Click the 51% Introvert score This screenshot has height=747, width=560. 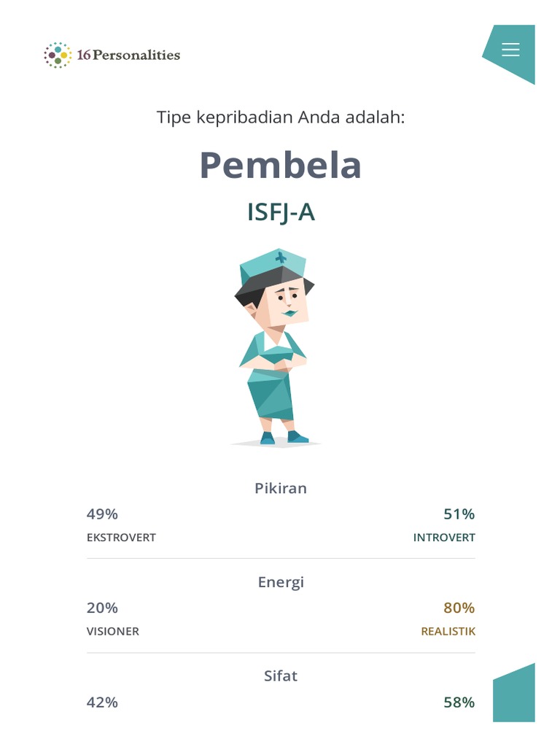[459, 514]
